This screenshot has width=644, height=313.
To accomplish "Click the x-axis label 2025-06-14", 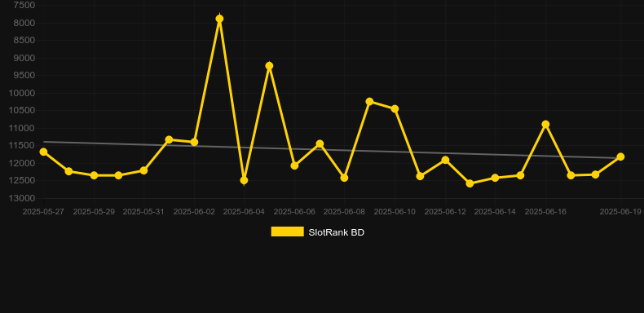I will click(495, 212).
